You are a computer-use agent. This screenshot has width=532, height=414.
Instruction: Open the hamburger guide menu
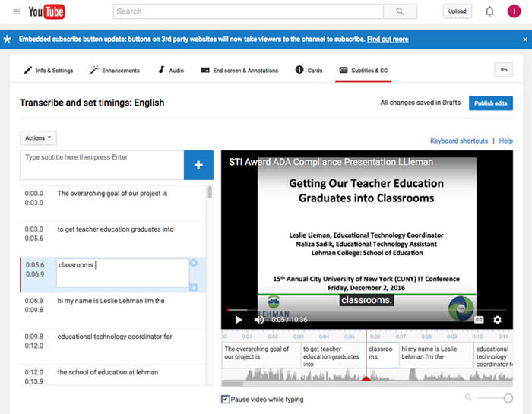tap(17, 11)
